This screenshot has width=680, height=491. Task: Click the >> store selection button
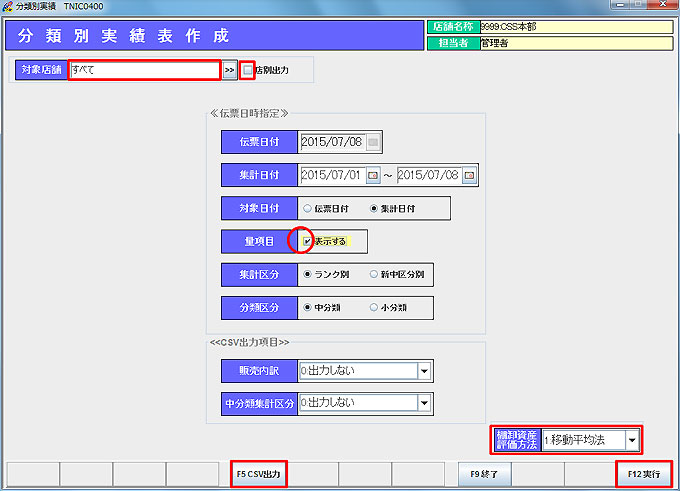229,70
